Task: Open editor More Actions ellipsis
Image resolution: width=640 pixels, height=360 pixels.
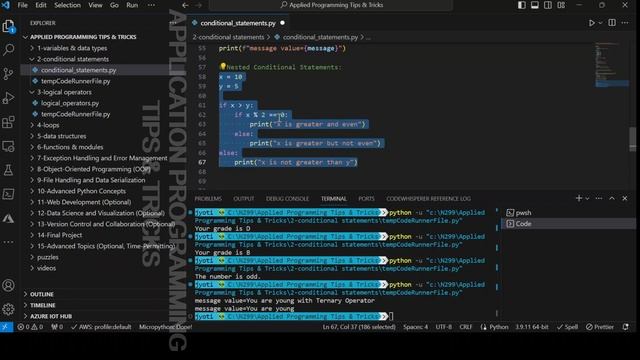Action: (625, 23)
